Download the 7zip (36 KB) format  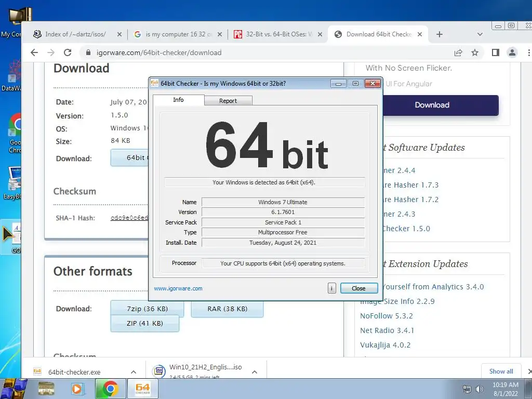pyautogui.click(x=147, y=309)
